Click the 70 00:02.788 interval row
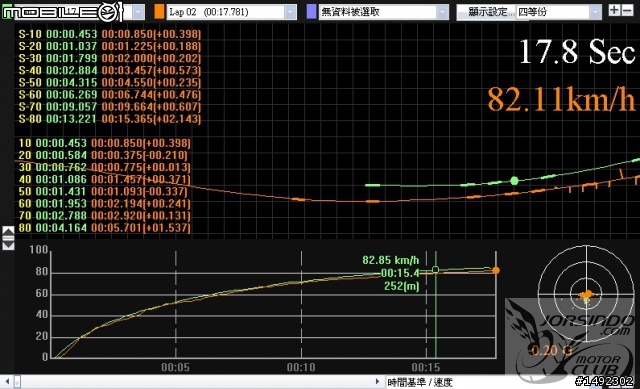This screenshot has height=389, width=640. point(104,216)
